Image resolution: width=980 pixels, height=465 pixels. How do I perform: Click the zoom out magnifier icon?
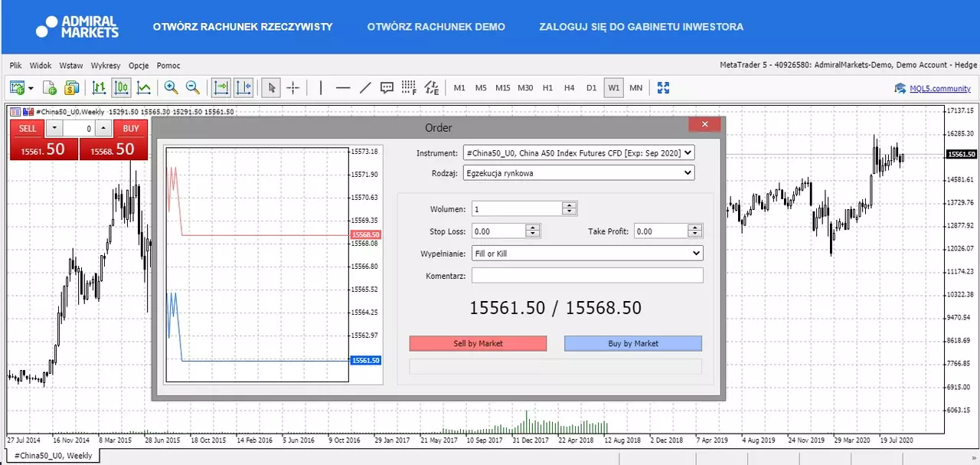click(x=192, y=87)
